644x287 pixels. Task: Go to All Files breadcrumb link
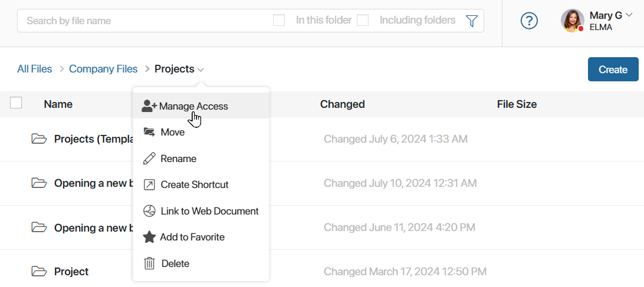[x=34, y=69]
